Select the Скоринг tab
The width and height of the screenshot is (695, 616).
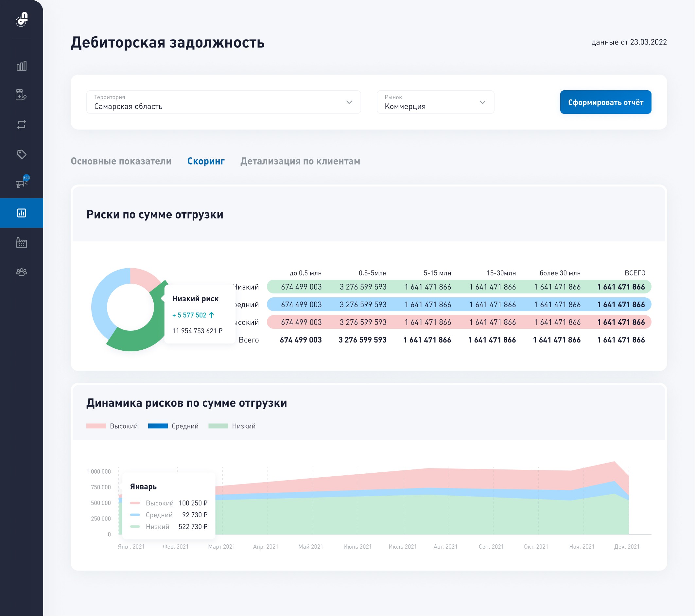[x=206, y=161]
